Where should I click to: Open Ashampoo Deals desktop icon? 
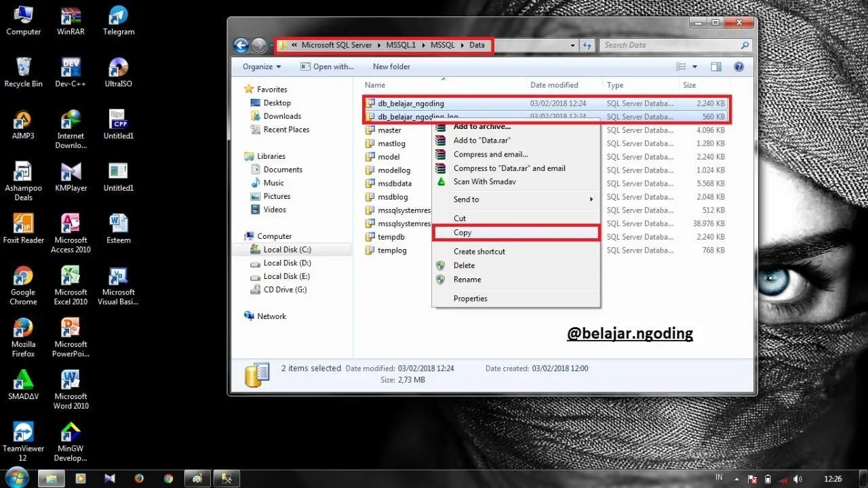point(23,181)
